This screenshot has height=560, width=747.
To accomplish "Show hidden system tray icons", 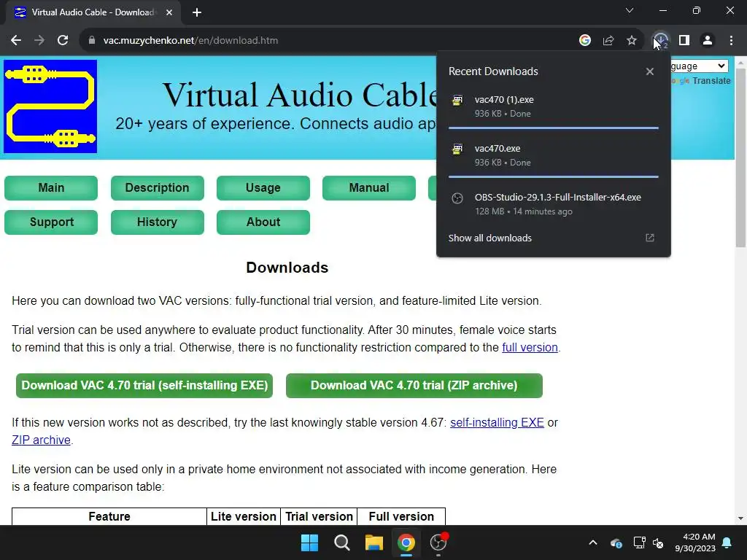I will point(592,542).
